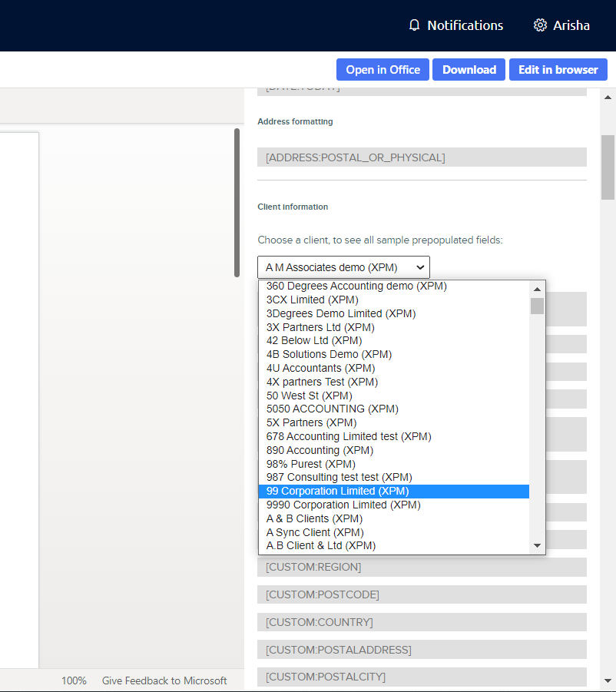The height and width of the screenshot is (692, 616).
Task: Click the up arrow at scrollbar top
Action: click(x=609, y=98)
